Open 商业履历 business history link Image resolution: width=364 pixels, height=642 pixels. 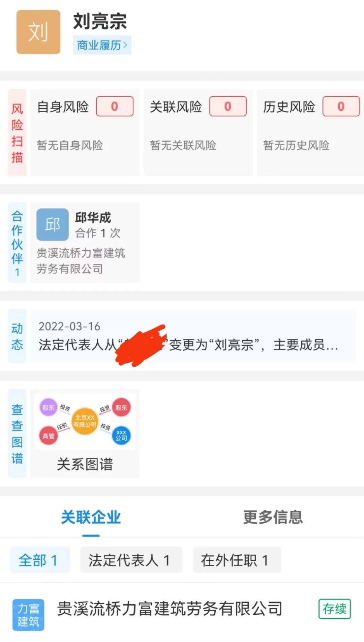pos(99,45)
